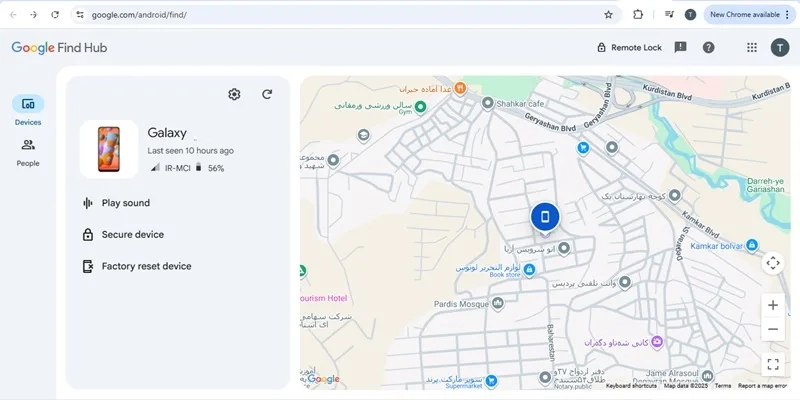
Task: Select the Pardis Mosque map pin
Action: click(x=497, y=304)
